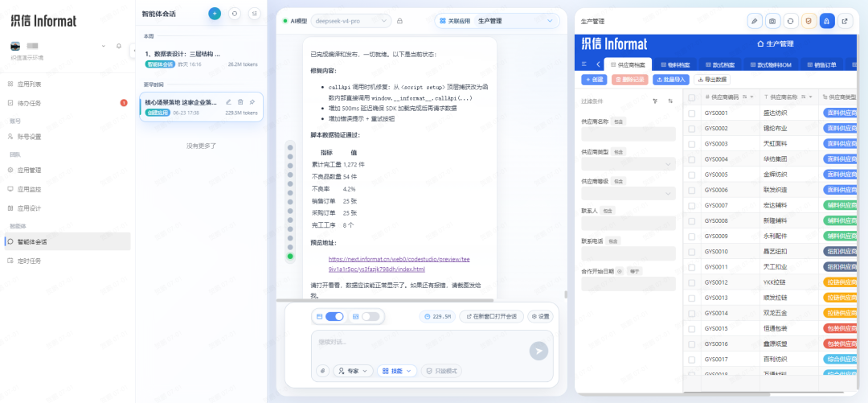Send the message with the arrow button
This screenshot has height=403, width=868.
pos(538,351)
